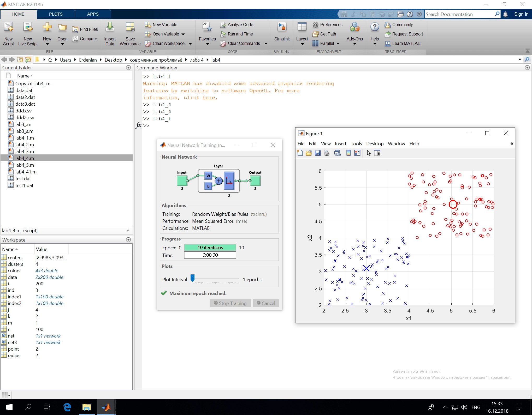Open Tools menu in Figure 1
Image resolution: width=532 pixels, height=415 pixels.
[356, 143]
